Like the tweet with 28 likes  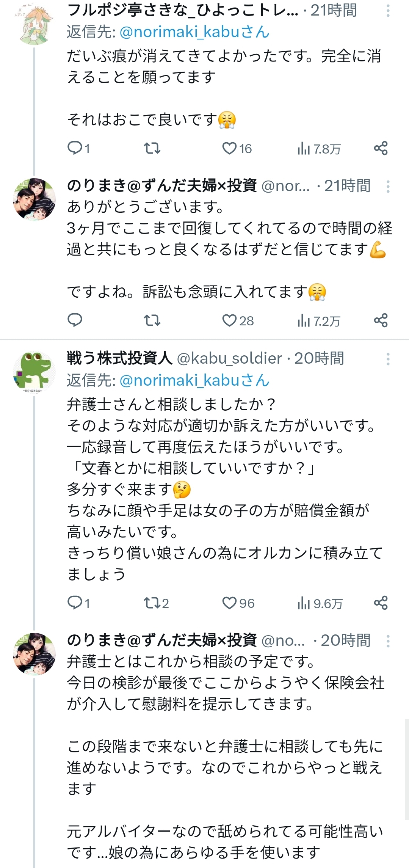[x=229, y=321]
